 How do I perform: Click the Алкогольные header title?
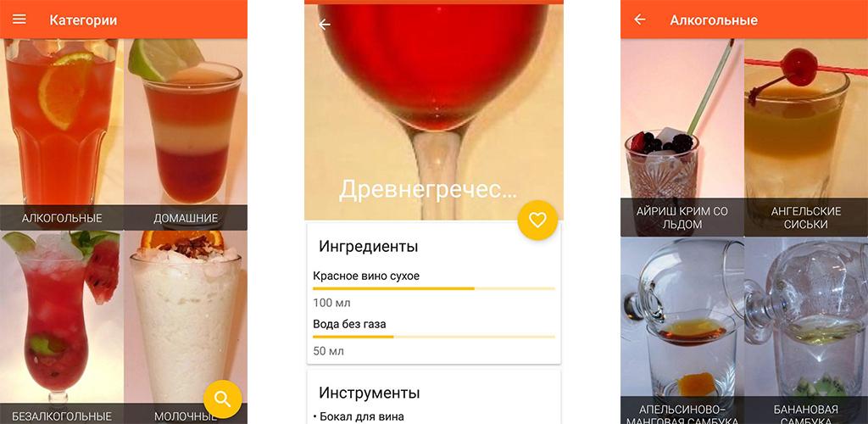714,20
